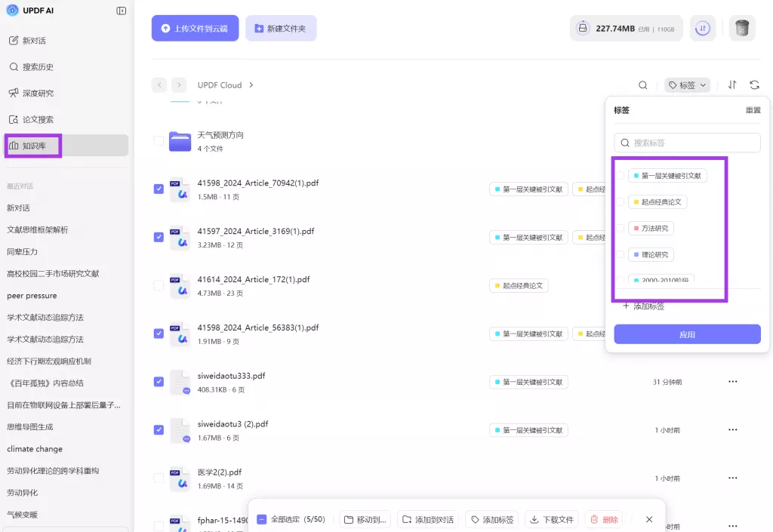
Task: Click the 搜索标签 input field
Action: click(x=687, y=143)
